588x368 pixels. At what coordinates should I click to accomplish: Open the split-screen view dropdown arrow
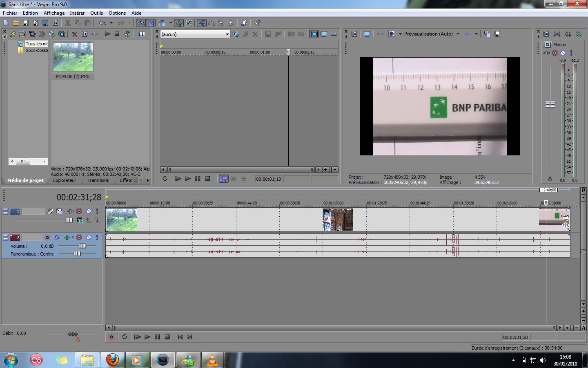tap(400, 34)
